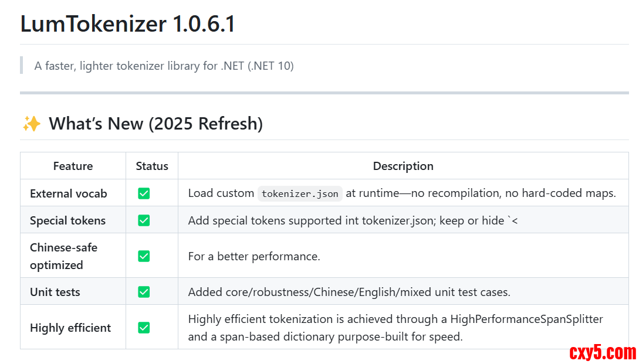639x364 pixels.
Task: Toggle the Special tokens status checkbox
Action: pos(144,220)
